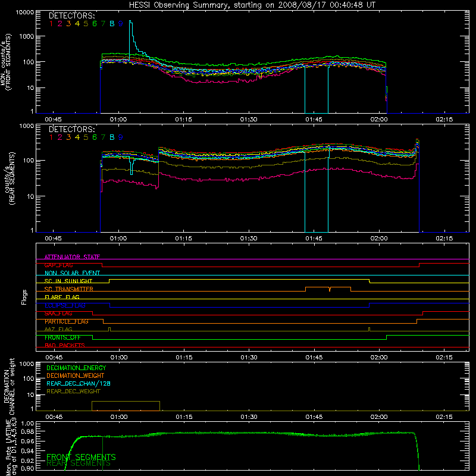Click FRONT SEGMENTS label in livetime plot
Viewport: 476px width, 476px height.
pyautogui.click(x=81, y=457)
